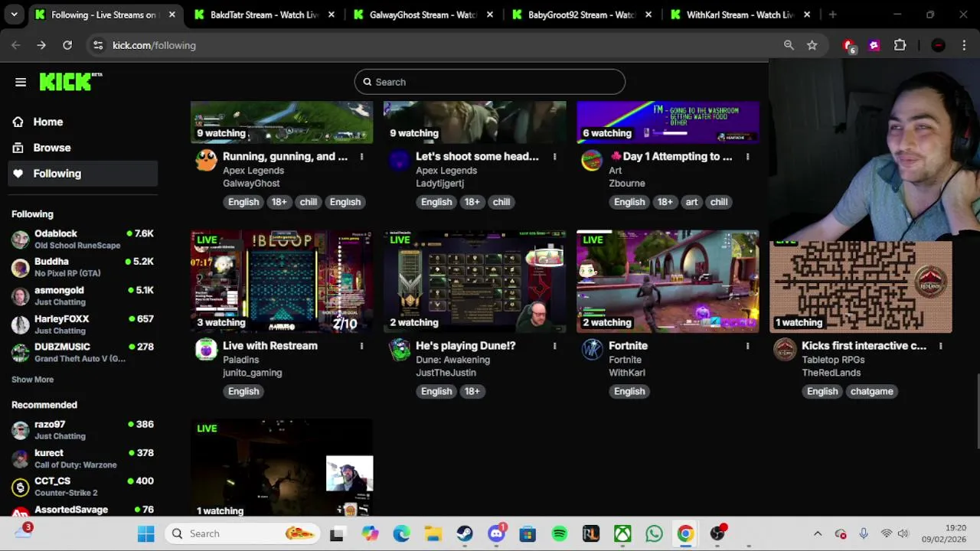Show hidden system tray icons
Viewport: 980px width, 551px height.
(x=817, y=533)
